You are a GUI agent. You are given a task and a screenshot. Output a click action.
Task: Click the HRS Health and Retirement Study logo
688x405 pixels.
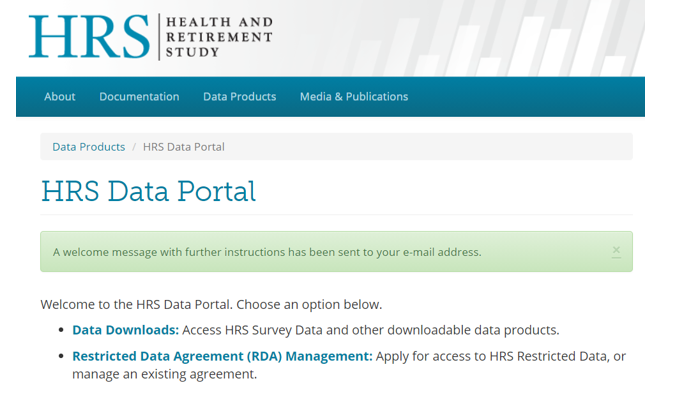pyautogui.click(x=150, y=37)
